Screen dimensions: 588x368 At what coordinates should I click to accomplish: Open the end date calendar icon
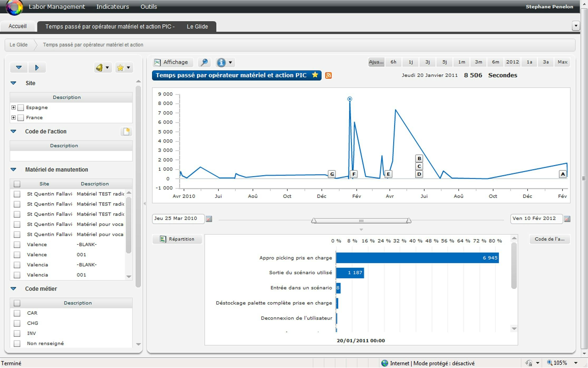pos(567,219)
